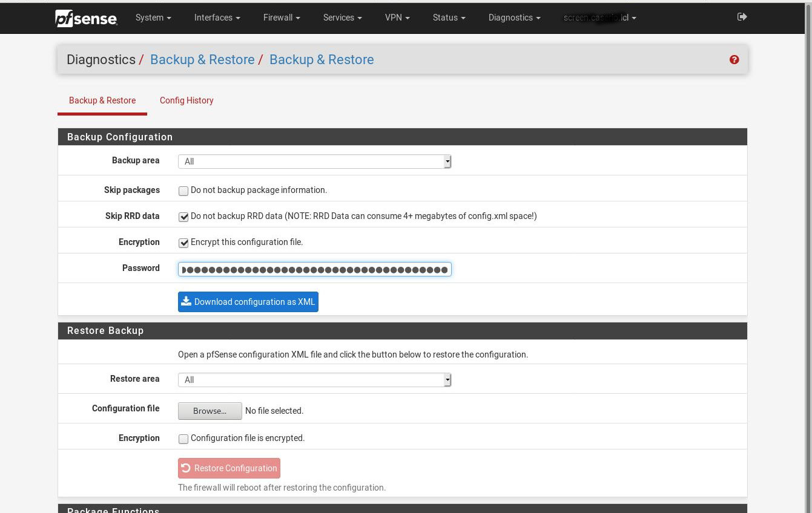Uncheck the Skip RRD data checkbox
This screenshot has height=513, width=812.
pos(183,217)
